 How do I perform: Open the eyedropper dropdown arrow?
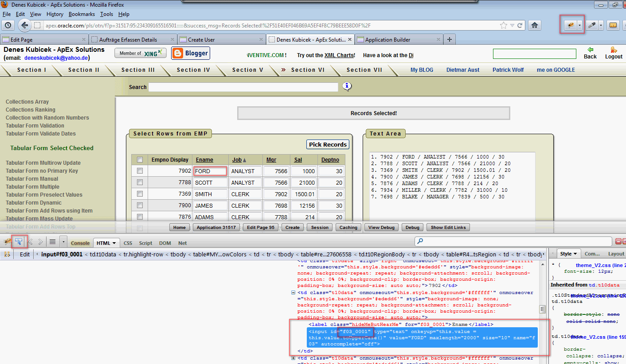coord(601,25)
